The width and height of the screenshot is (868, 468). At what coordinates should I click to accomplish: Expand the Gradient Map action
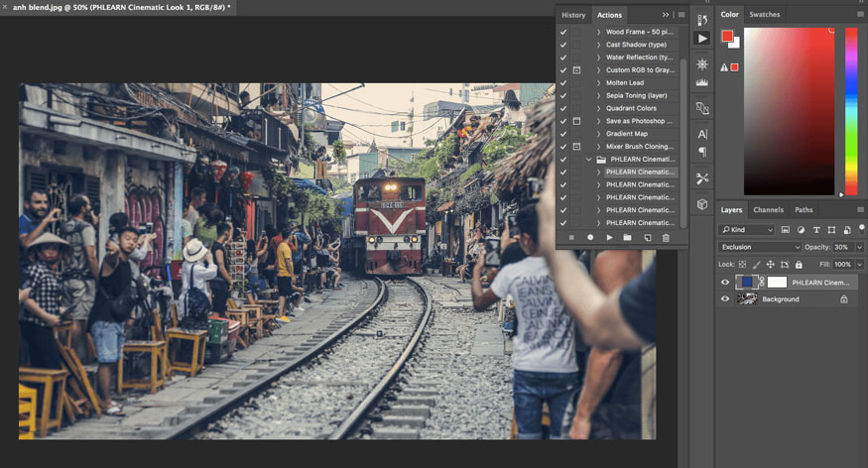click(598, 134)
